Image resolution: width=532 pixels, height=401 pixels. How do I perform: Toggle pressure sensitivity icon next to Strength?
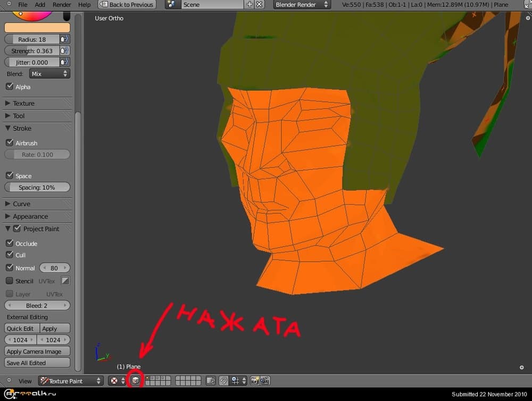point(65,51)
